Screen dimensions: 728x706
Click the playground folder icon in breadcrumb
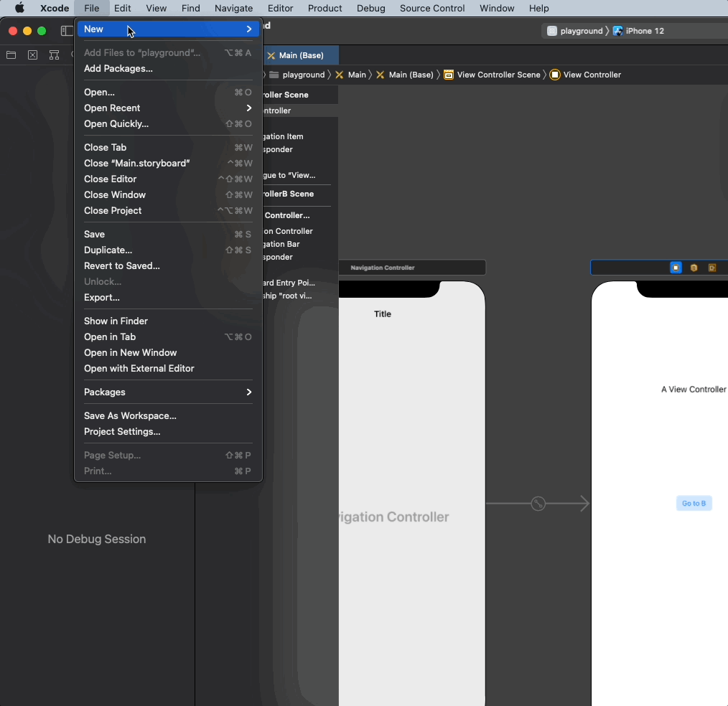[274, 75]
